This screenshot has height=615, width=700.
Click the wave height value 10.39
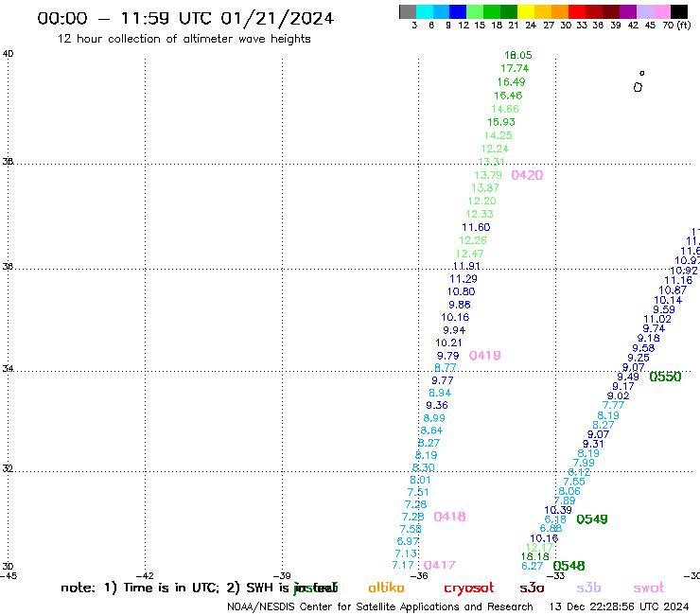point(558,510)
